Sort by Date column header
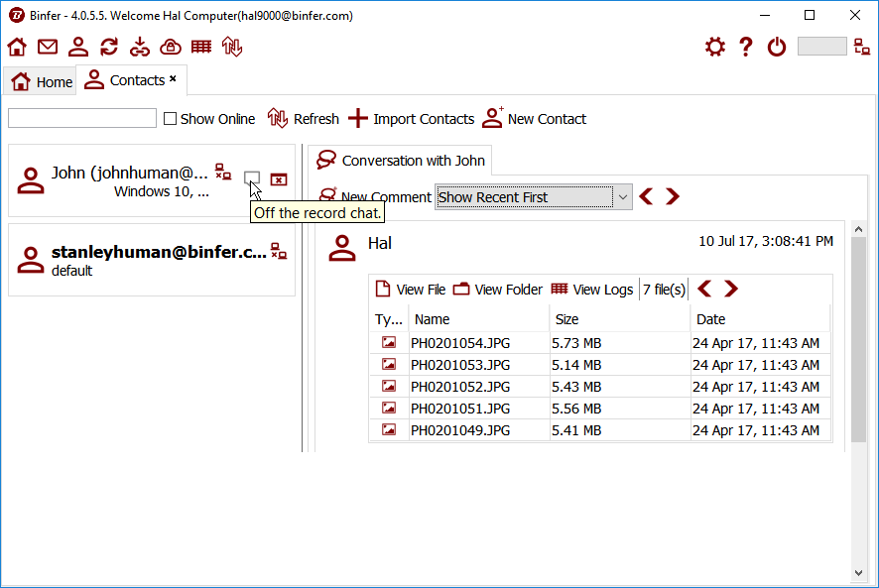879x588 pixels. 760,319
